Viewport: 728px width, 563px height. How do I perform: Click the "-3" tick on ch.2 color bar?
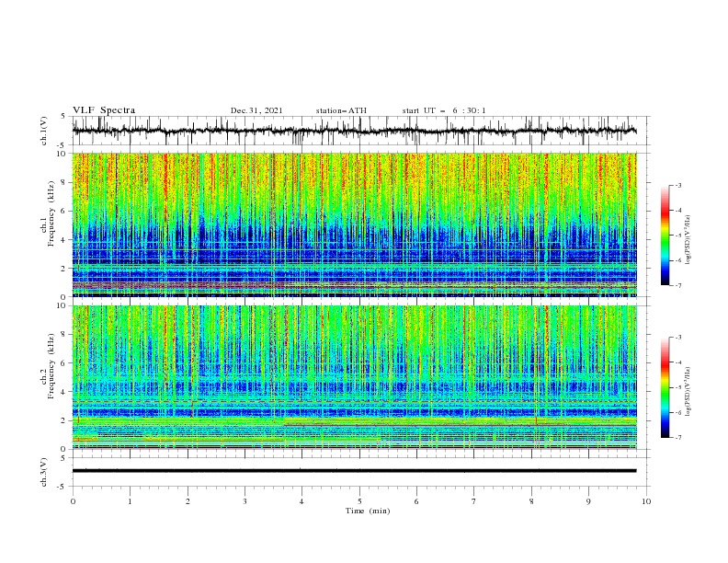point(677,338)
